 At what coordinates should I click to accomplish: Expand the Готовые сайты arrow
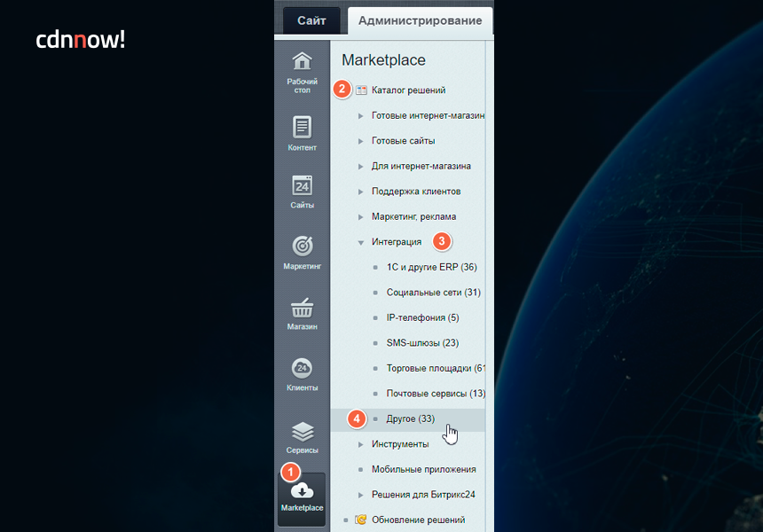tap(360, 141)
